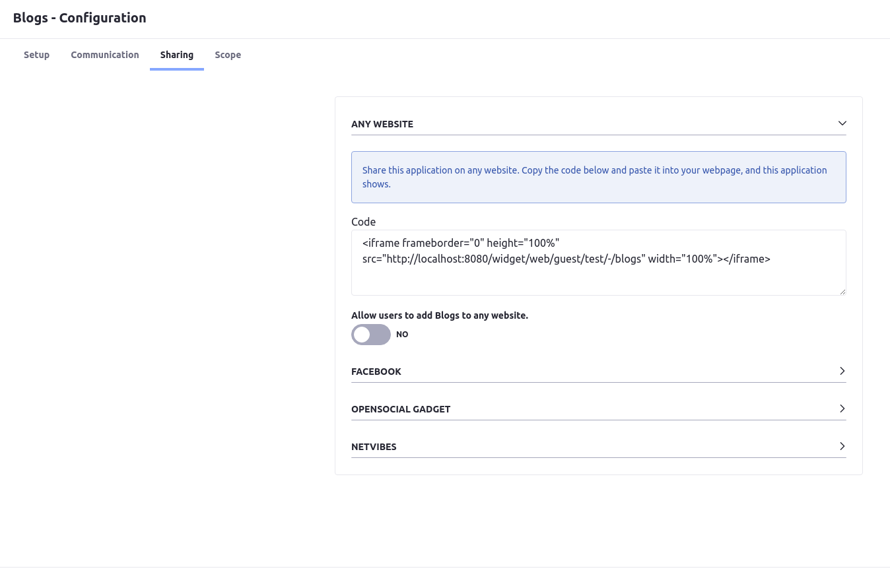Open the Communication tab
Viewport: 890px width, 588px height.
point(105,55)
